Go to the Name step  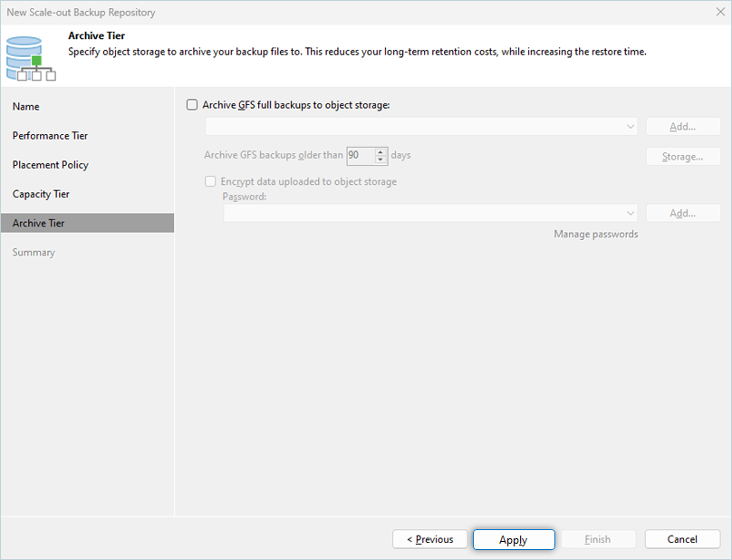pyautogui.click(x=26, y=107)
